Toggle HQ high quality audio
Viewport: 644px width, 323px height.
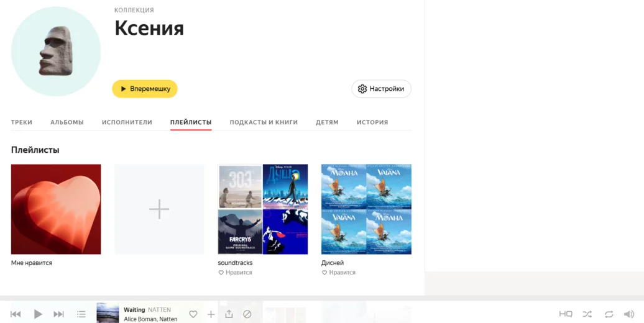pos(565,314)
